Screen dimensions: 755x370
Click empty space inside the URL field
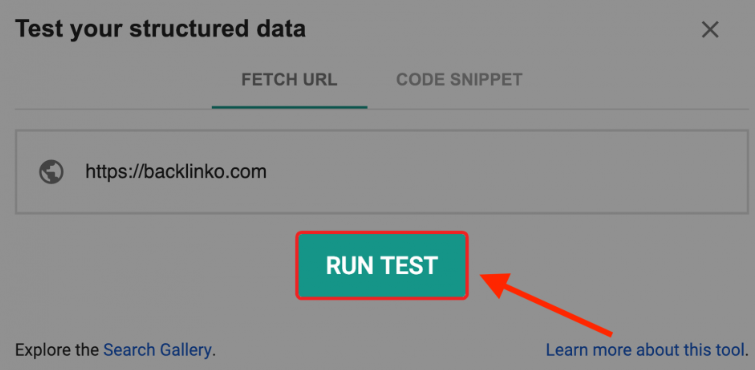[506, 172]
